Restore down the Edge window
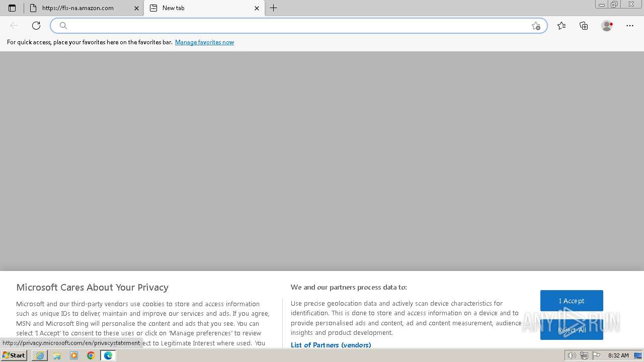This screenshot has height=362, width=644. (x=614, y=5)
